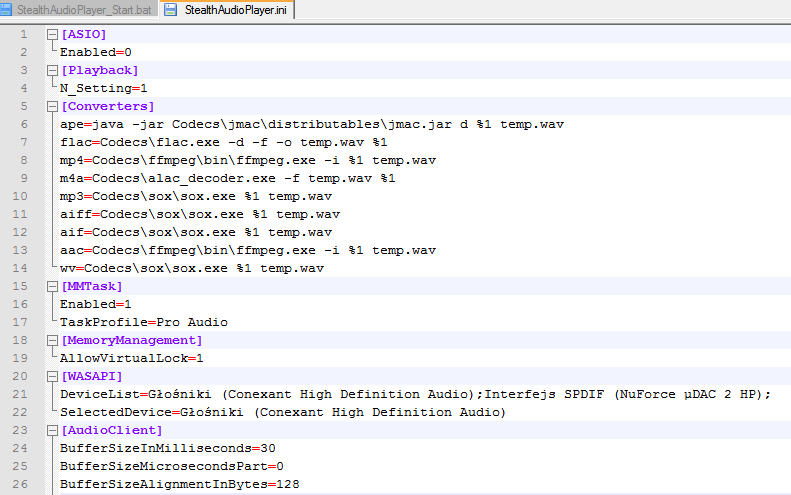This screenshot has width=791, height=495.
Task: Click the DeviceList=Głośniki line
Action: (x=416, y=395)
